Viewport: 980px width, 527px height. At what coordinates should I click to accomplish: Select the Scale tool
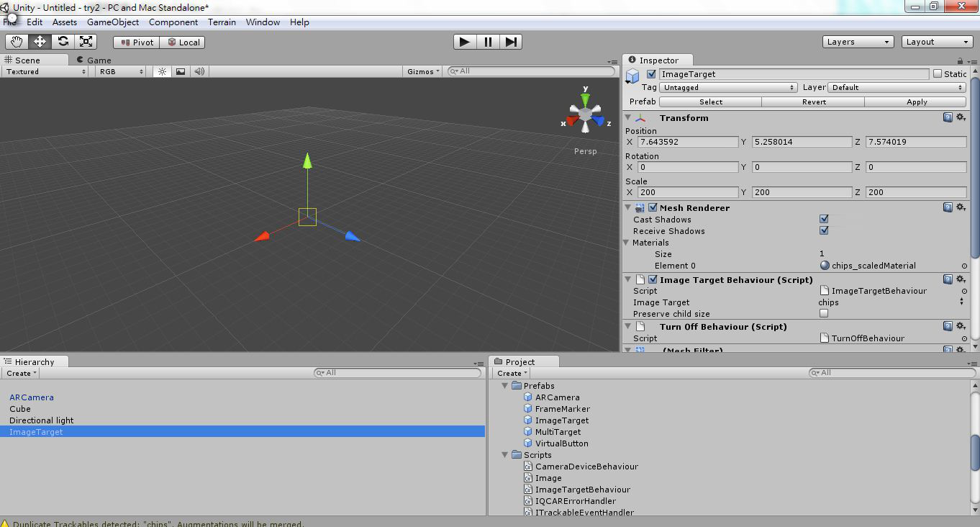click(86, 42)
